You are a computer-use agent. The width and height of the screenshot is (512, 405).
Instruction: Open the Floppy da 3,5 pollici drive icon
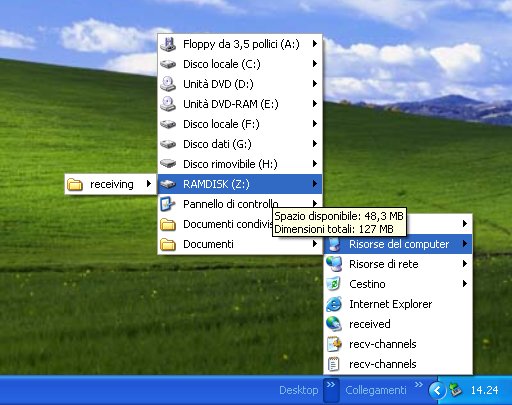168,44
